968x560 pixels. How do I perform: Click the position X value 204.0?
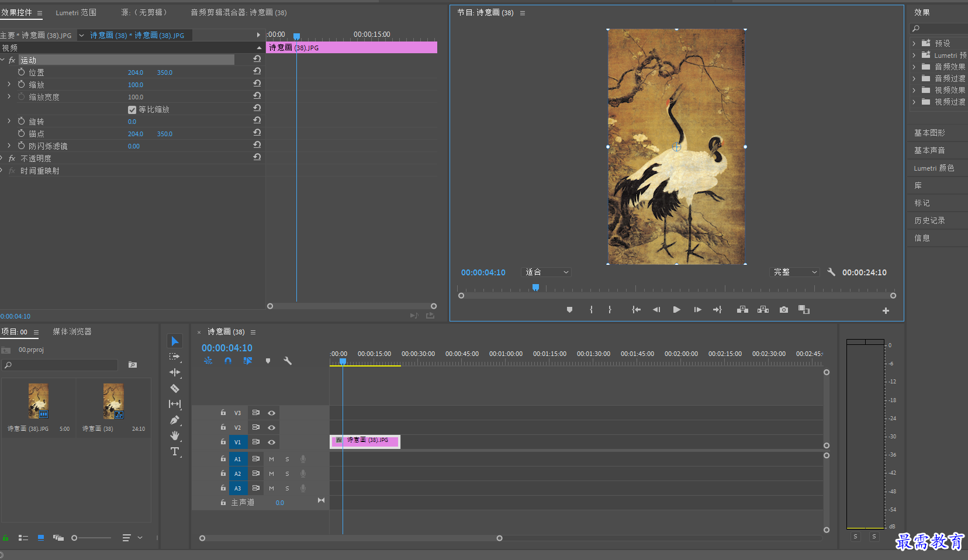[x=136, y=72]
